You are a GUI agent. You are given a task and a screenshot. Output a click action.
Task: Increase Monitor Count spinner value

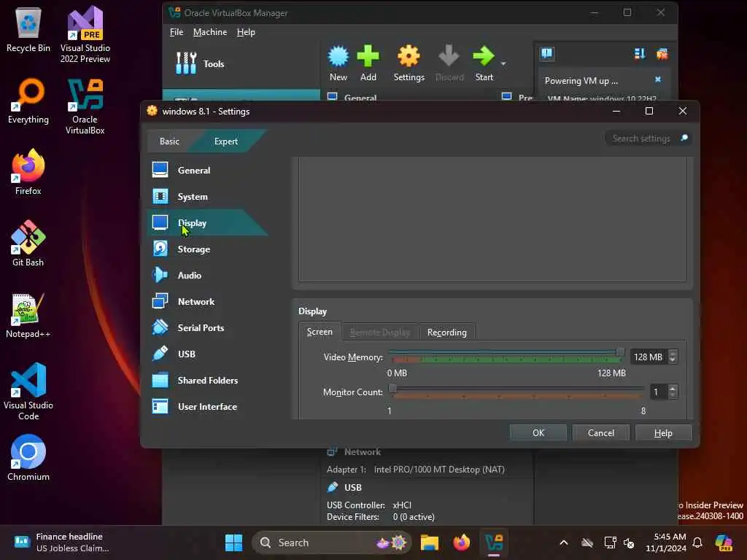[x=673, y=389]
